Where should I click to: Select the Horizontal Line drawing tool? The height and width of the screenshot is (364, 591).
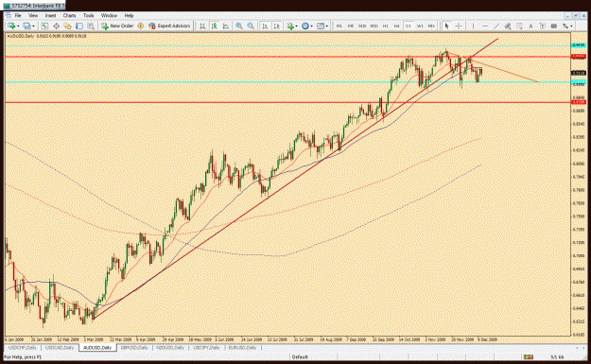(485, 26)
